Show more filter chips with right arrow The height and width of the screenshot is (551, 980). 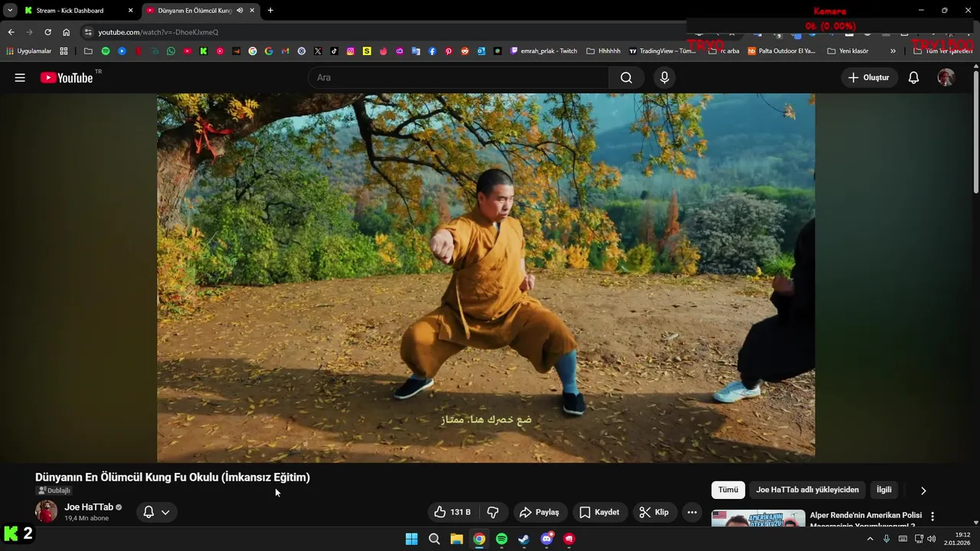point(923,491)
